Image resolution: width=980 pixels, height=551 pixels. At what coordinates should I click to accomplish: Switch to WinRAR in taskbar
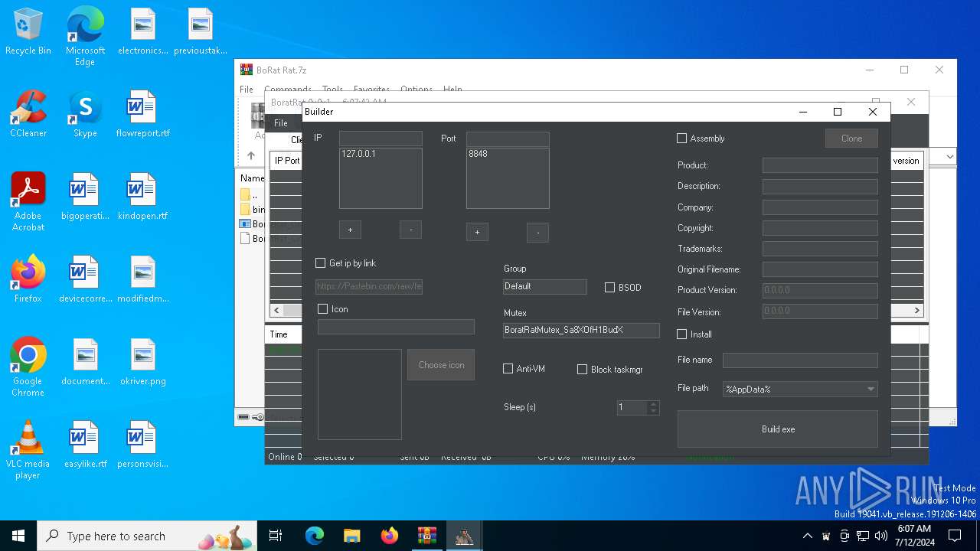[x=426, y=536]
